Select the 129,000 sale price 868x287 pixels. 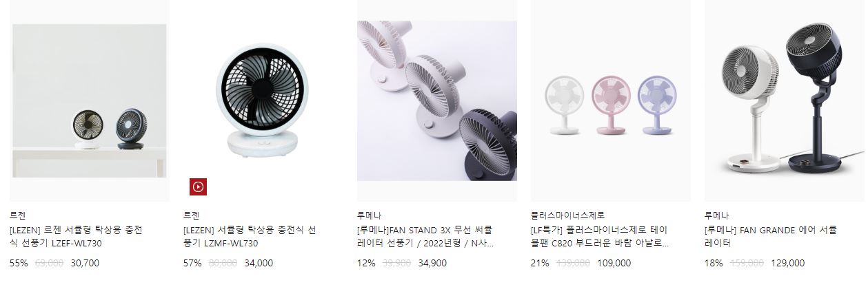click(x=787, y=263)
